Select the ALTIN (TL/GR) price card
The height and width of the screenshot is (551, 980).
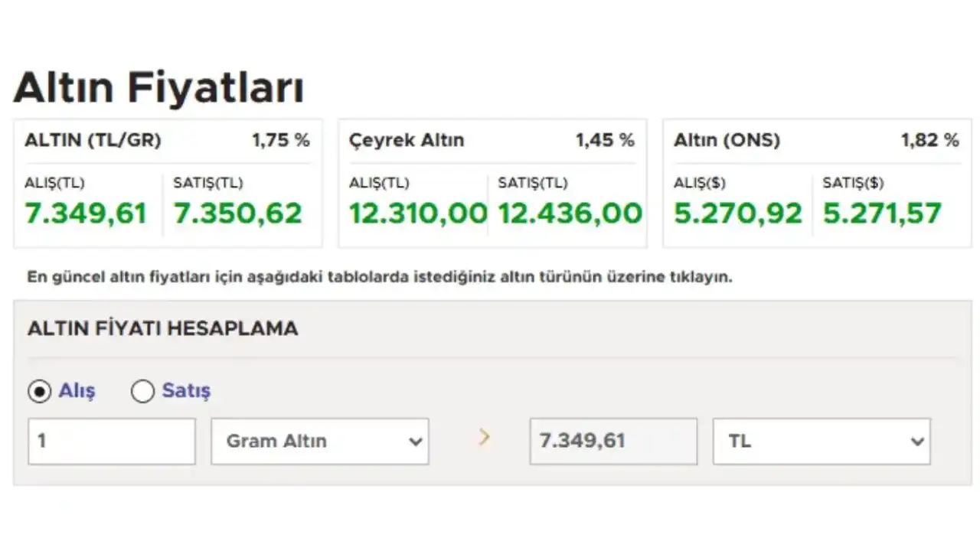click(168, 182)
